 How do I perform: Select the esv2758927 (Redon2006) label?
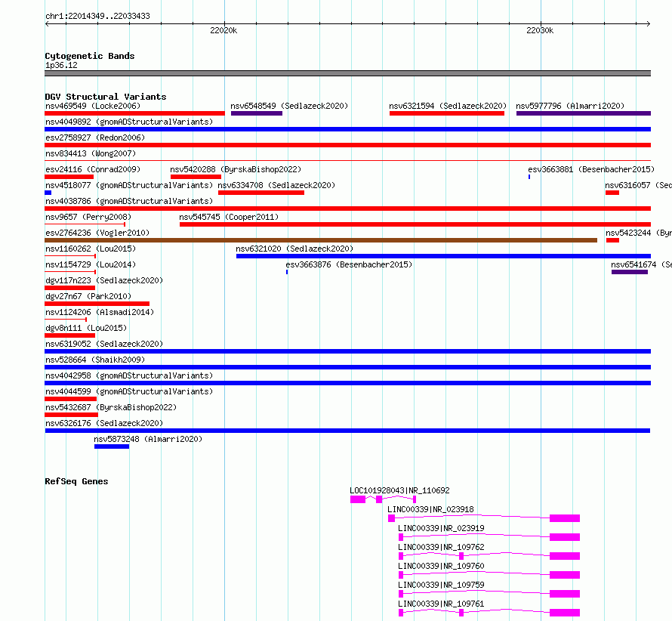(x=95, y=137)
